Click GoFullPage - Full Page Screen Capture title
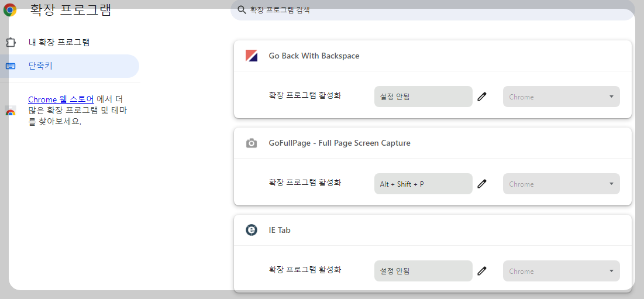Screen dimensions: 644x299 [339, 143]
